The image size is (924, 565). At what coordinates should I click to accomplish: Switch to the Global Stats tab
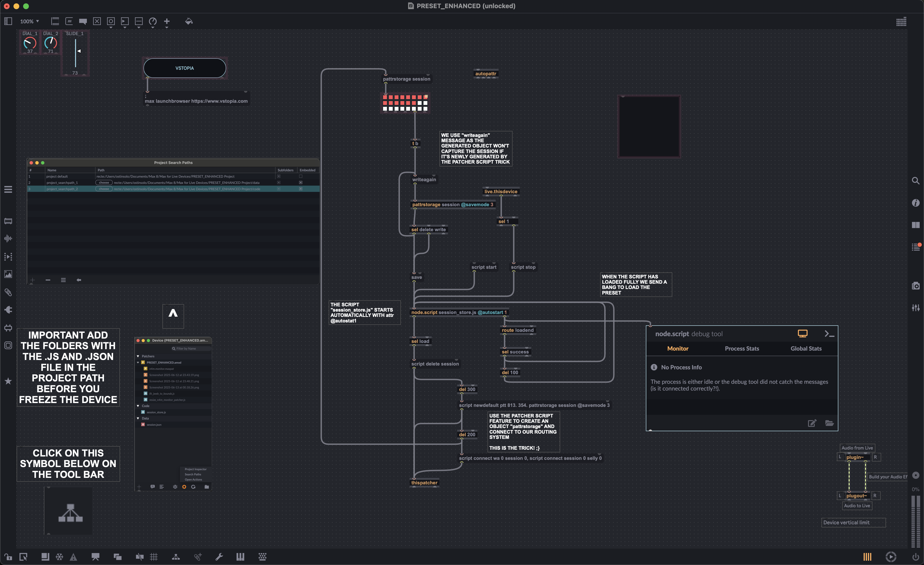(x=806, y=348)
